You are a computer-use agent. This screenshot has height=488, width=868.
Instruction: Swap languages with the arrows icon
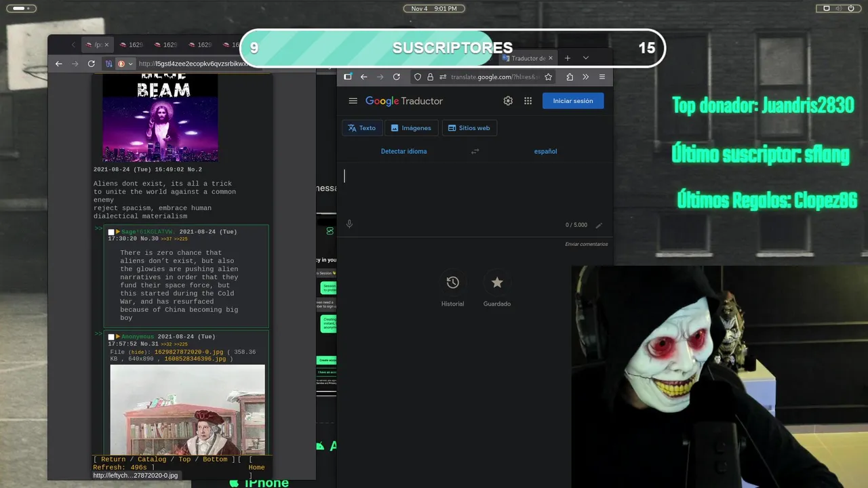475,151
